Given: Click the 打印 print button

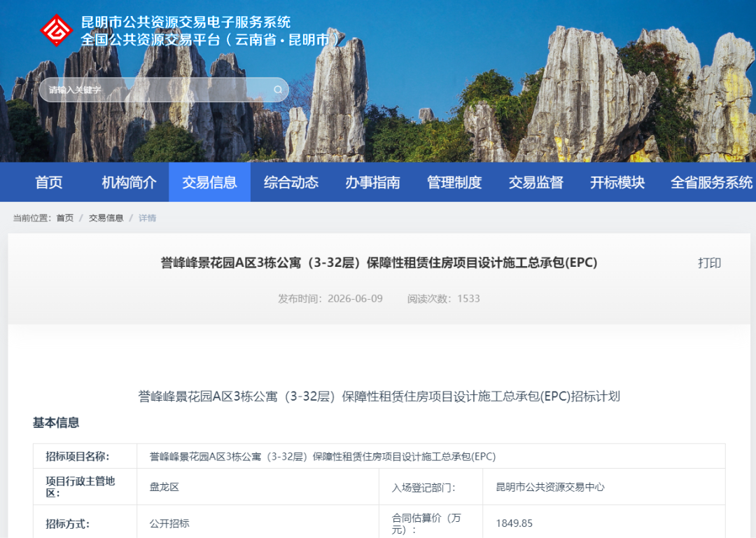Looking at the screenshot, I should point(709,263).
